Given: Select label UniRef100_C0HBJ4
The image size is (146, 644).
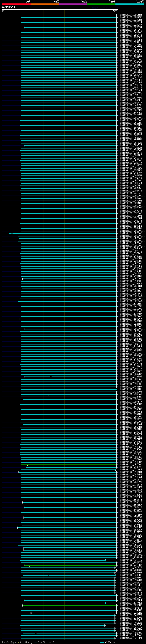Looking at the screenshot, I should (x=131, y=183).
